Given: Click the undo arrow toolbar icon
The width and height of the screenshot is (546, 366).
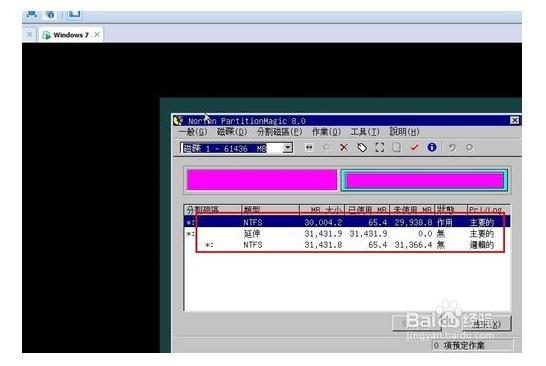Looking at the screenshot, I should click(452, 148).
